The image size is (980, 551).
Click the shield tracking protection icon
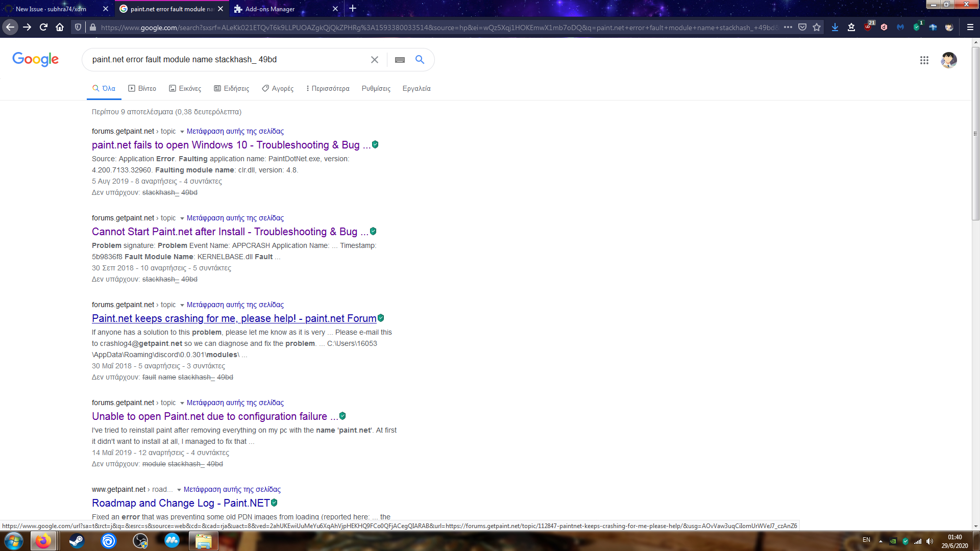(x=78, y=27)
